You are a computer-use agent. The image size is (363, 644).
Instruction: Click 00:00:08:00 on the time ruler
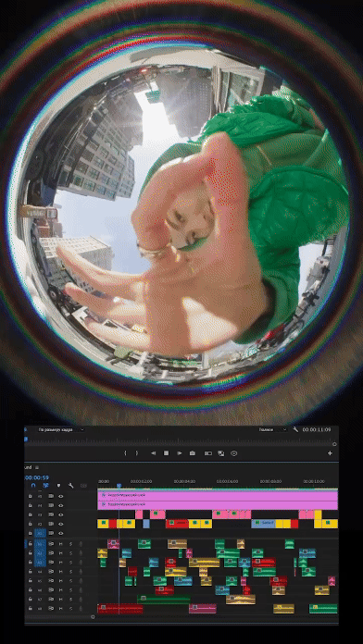[271, 481]
